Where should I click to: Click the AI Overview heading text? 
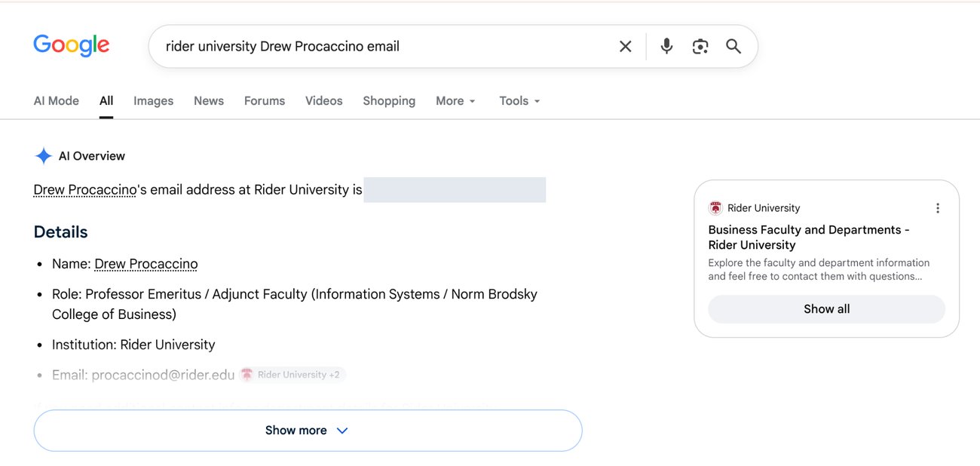point(92,156)
